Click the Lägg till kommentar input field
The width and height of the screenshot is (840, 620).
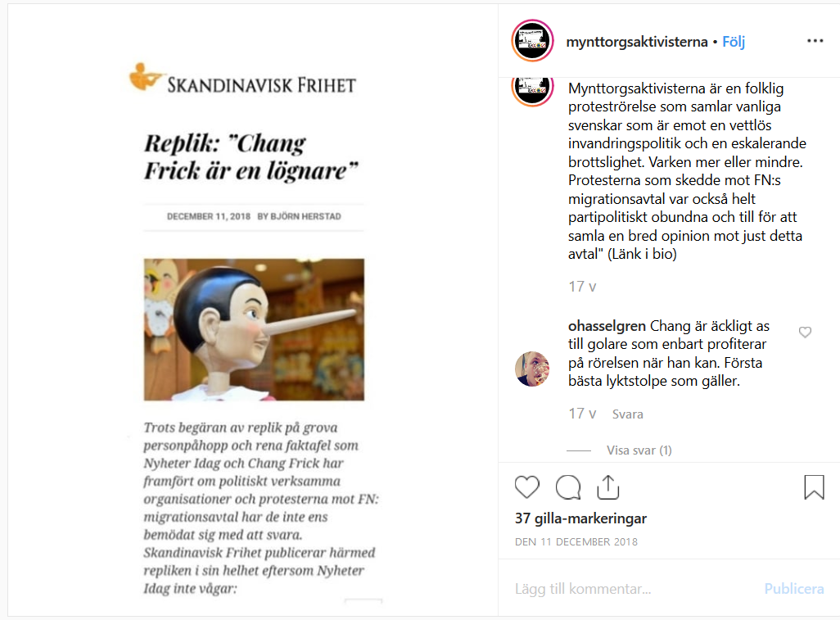[632, 588]
